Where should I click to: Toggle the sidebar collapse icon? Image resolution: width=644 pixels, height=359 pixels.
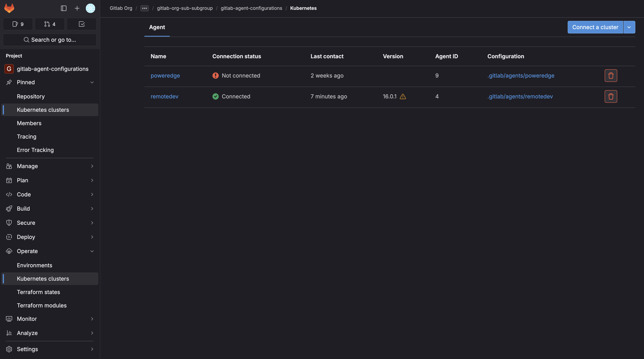pyautogui.click(x=64, y=8)
